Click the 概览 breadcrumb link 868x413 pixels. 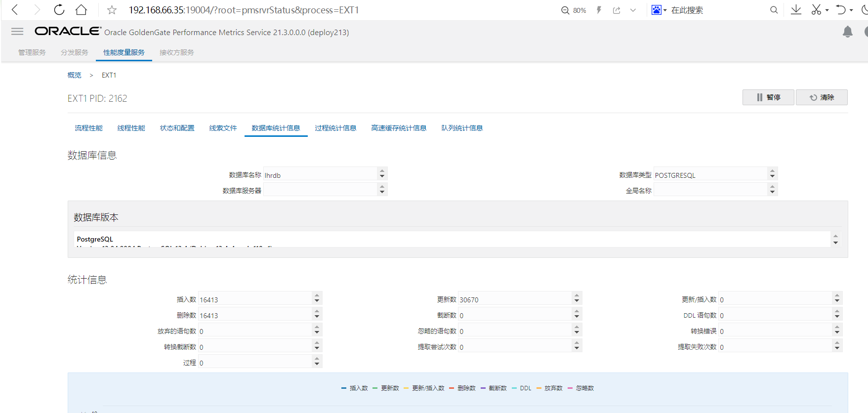click(75, 75)
